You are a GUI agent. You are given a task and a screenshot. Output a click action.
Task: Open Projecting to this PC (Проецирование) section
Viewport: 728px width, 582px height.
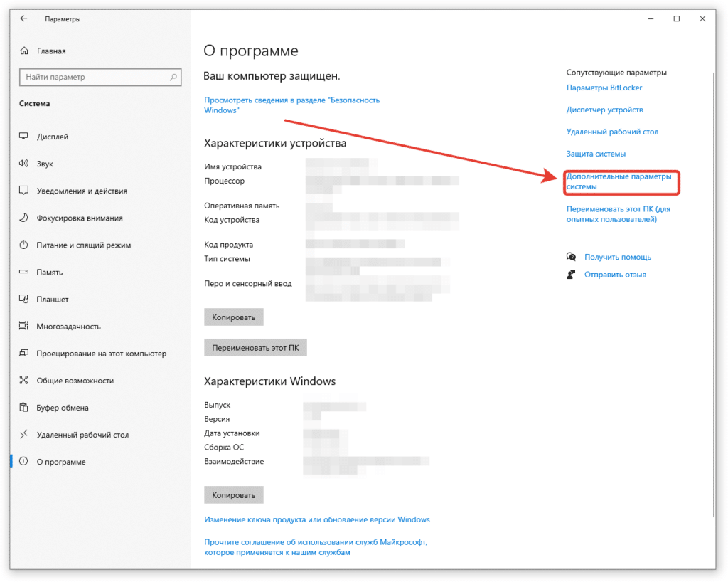[101, 354]
